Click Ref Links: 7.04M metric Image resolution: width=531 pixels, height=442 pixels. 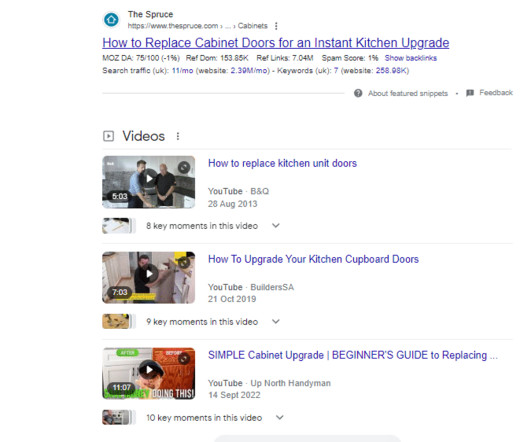pos(285,58)
